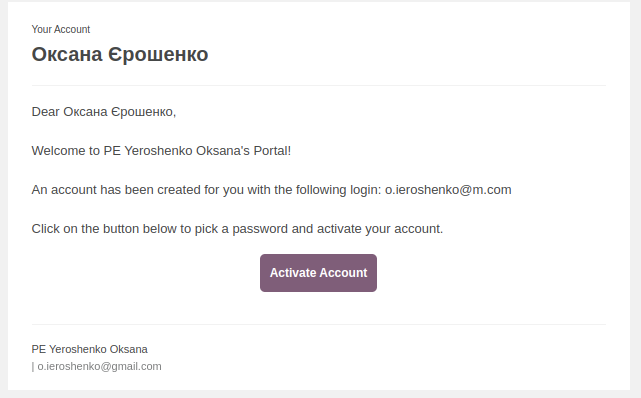Click the name Оксана Єрошенко in the greeting
Image resolution: width=641 pixels, height=398 pixels.
pos(119,112)
